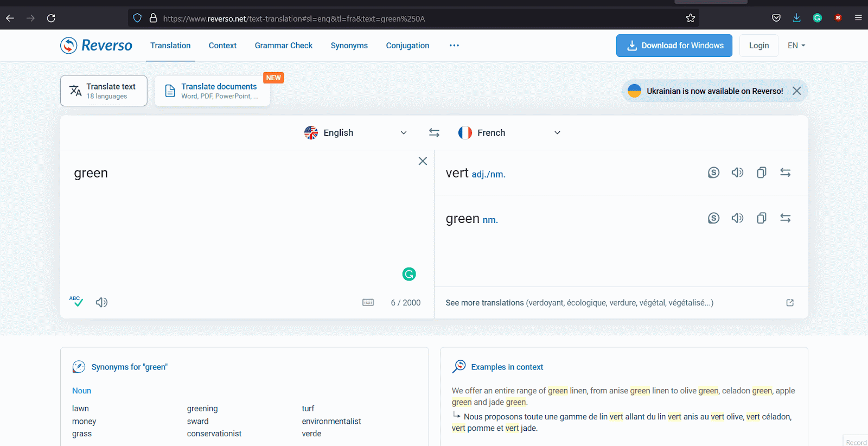
Task: Open the EN interface language menu
Action: [x=796, y=46]
